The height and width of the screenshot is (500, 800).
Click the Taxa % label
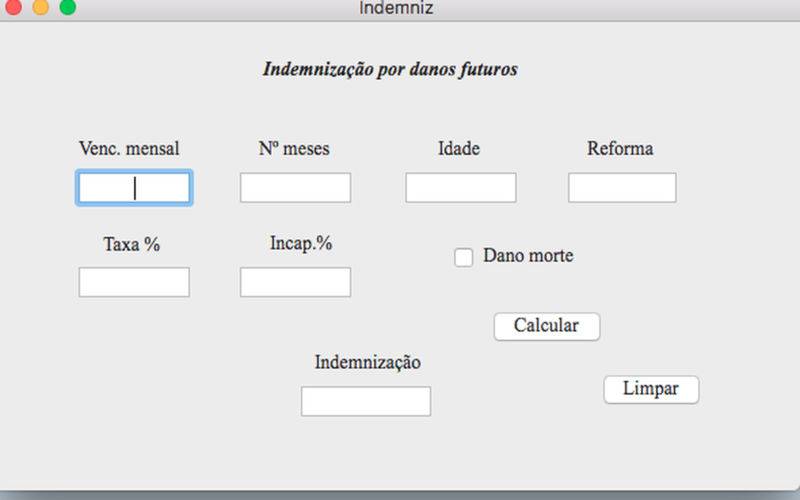[132, 244]
